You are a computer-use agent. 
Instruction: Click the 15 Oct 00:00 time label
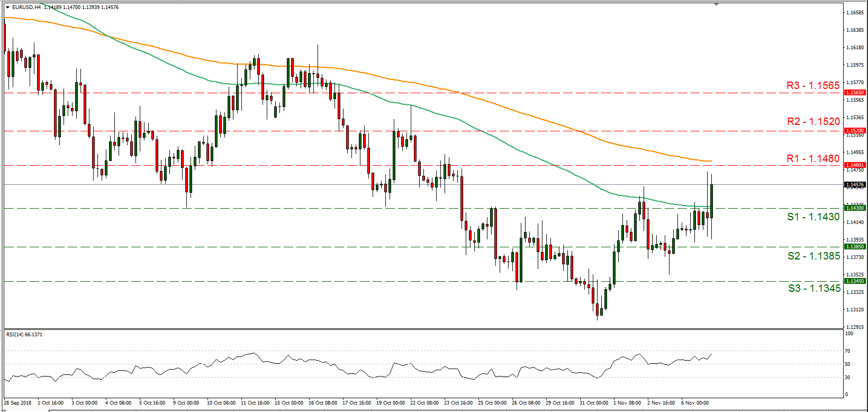[289, 403]
